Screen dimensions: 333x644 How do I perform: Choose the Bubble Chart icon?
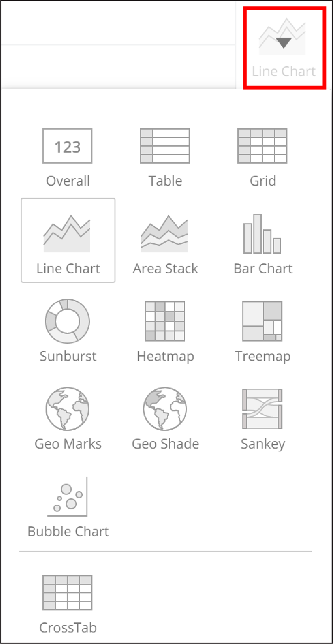68,496
